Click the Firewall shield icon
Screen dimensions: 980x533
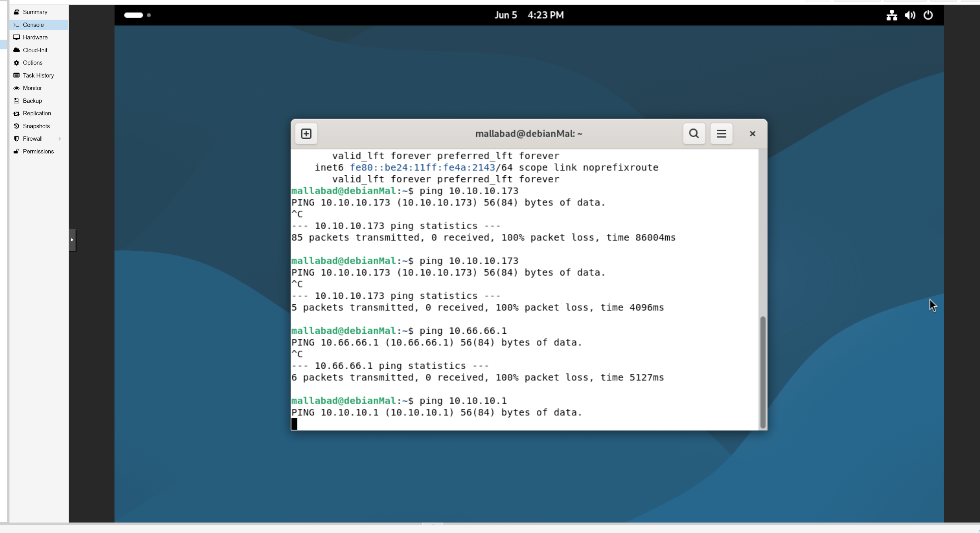[x=16, y=138]
